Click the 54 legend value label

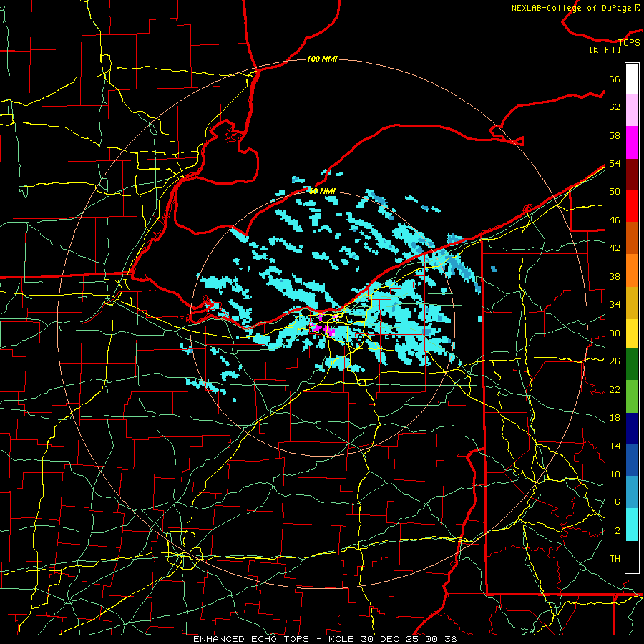615,163
